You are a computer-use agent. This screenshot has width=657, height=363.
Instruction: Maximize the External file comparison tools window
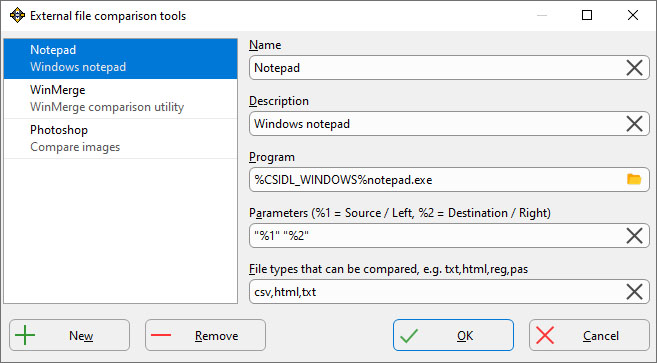click(x=587, y=16)
